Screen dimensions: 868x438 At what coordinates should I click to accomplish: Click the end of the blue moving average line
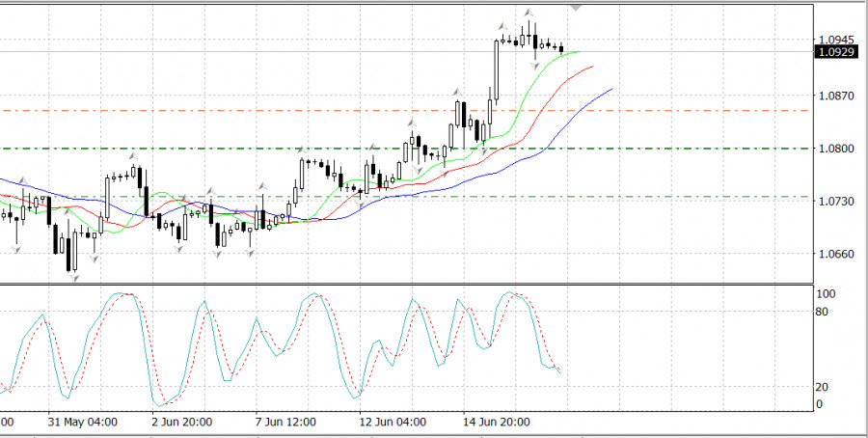(611, 89)
